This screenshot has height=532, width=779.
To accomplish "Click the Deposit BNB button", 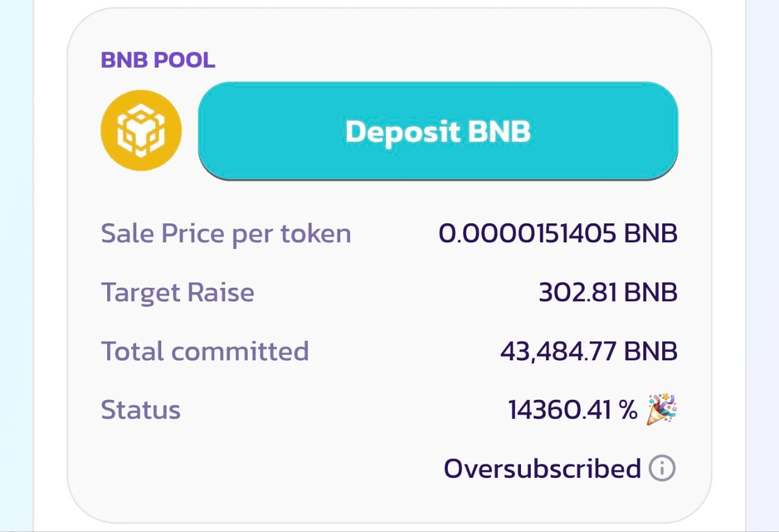I will (x=438, y=131).
